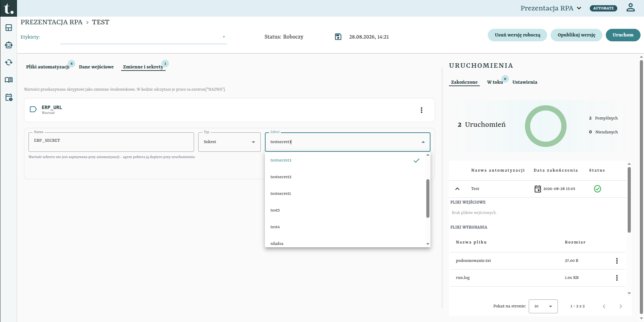Open the sync cycle sidebar icon
644x322 pixels.
click(9, 63)
